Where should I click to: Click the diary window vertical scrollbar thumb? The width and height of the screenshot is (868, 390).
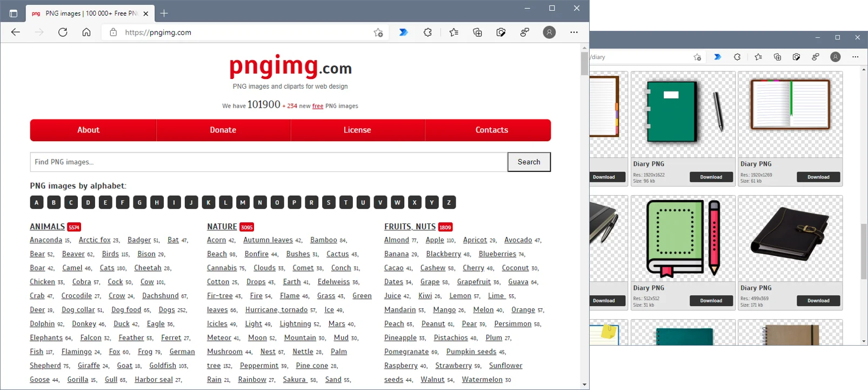point(864,251)
